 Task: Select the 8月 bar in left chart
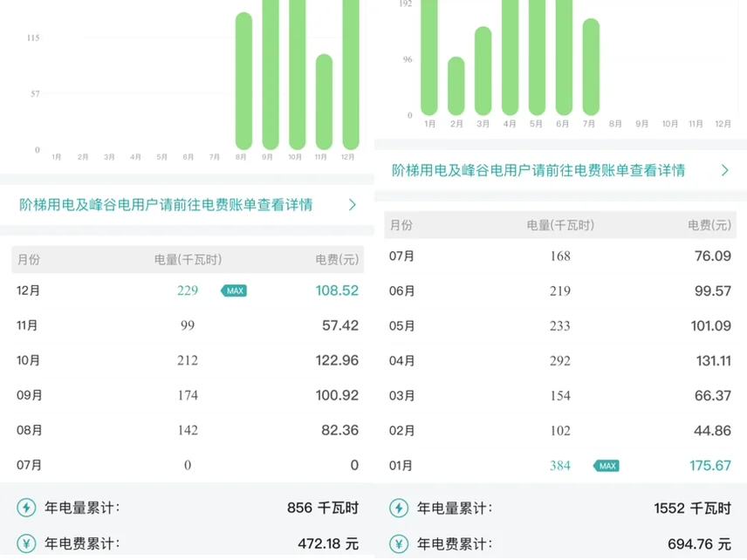click(x=244, y=81)
